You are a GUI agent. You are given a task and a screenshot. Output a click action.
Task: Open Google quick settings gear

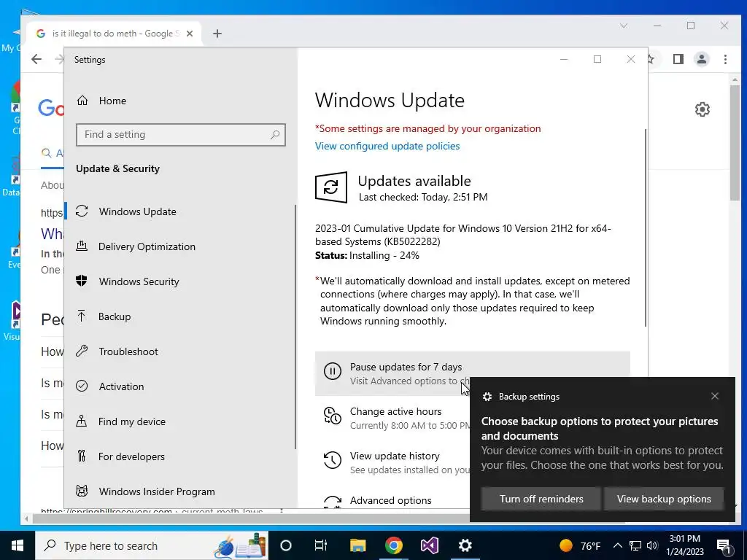[x=703, y=109]
